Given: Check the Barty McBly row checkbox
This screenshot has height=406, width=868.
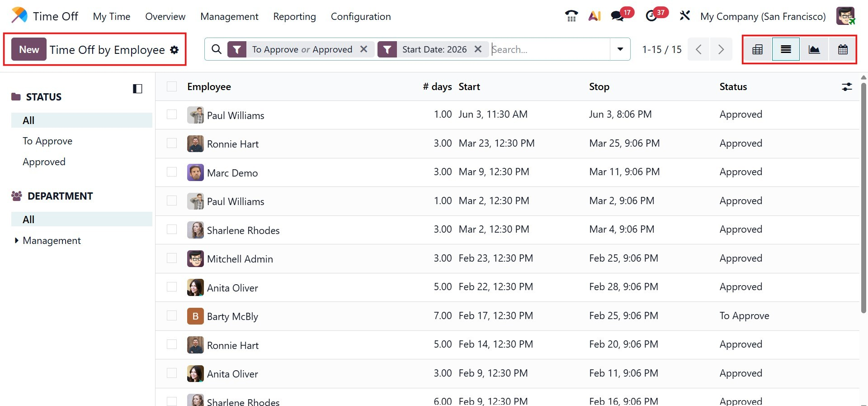Looking at the screenshot, I should (x=172, y=315).
